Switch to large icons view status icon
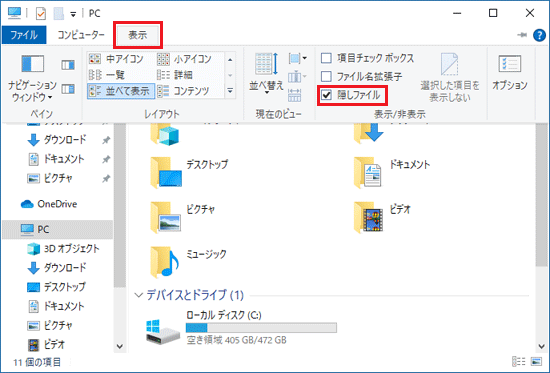Image resolution: width=550 pixels, height=373 pixels. pos(536,361)
